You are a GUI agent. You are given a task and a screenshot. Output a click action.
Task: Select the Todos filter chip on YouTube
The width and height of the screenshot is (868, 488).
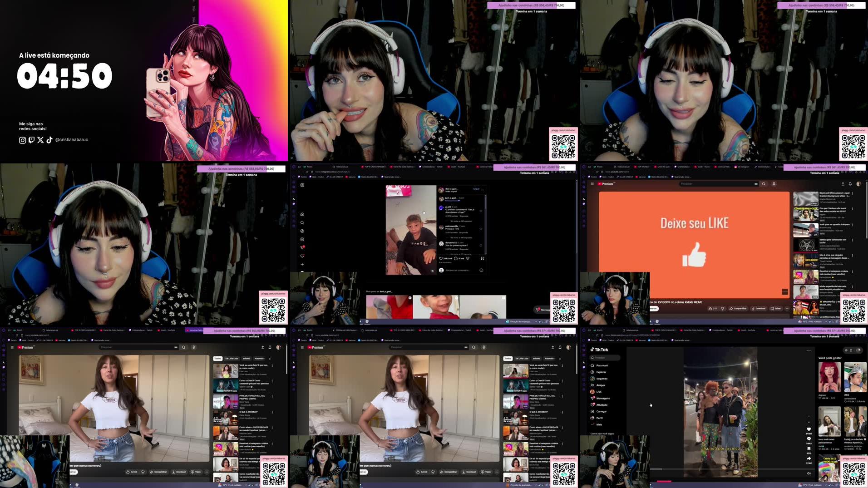coord(508,359)
